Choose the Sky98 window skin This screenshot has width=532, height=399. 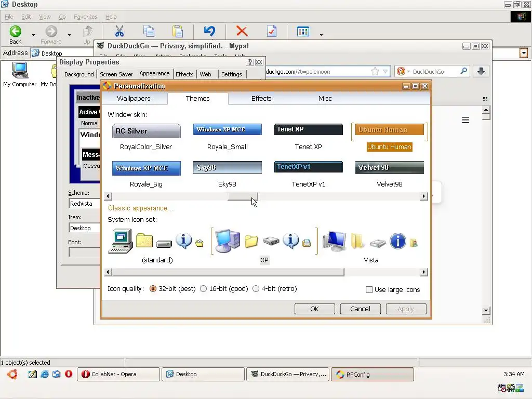click(x=228, y=175)
